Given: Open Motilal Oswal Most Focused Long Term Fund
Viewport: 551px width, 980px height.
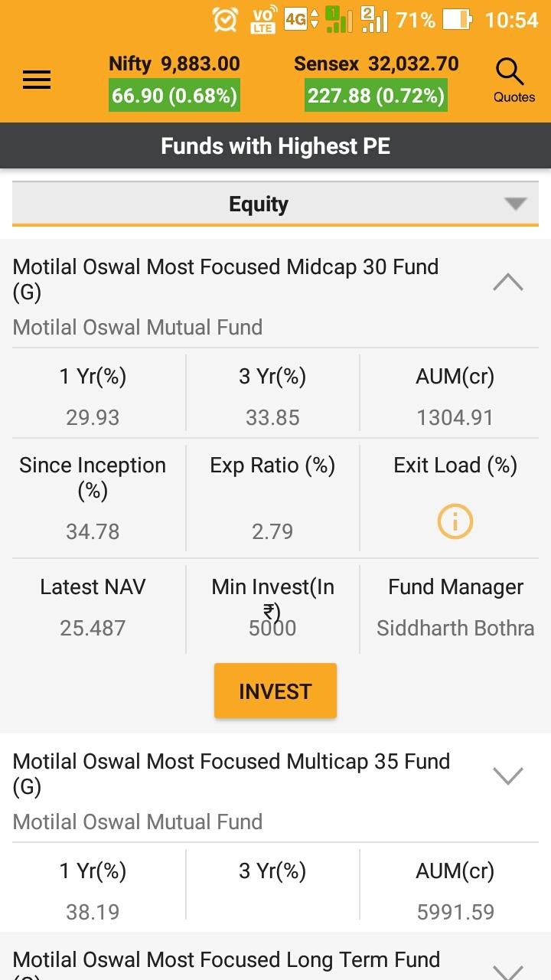Looking at the screenshot, I should pos(227,962).
